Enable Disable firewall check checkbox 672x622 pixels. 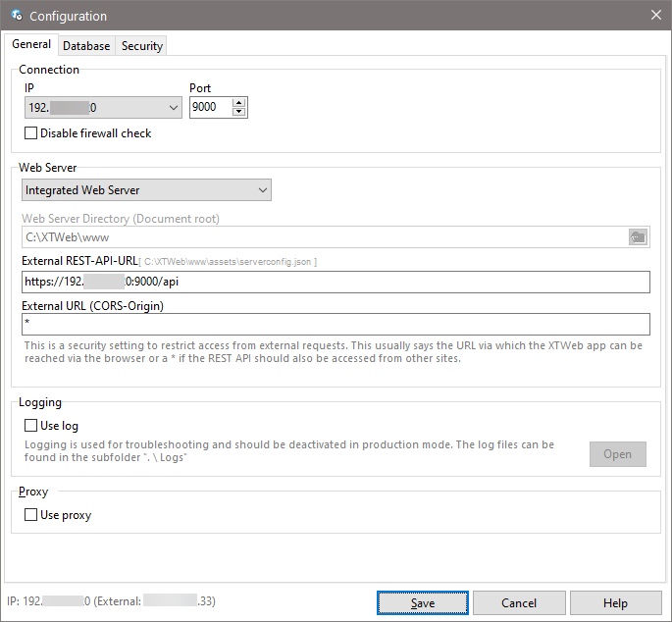[31, 133]
